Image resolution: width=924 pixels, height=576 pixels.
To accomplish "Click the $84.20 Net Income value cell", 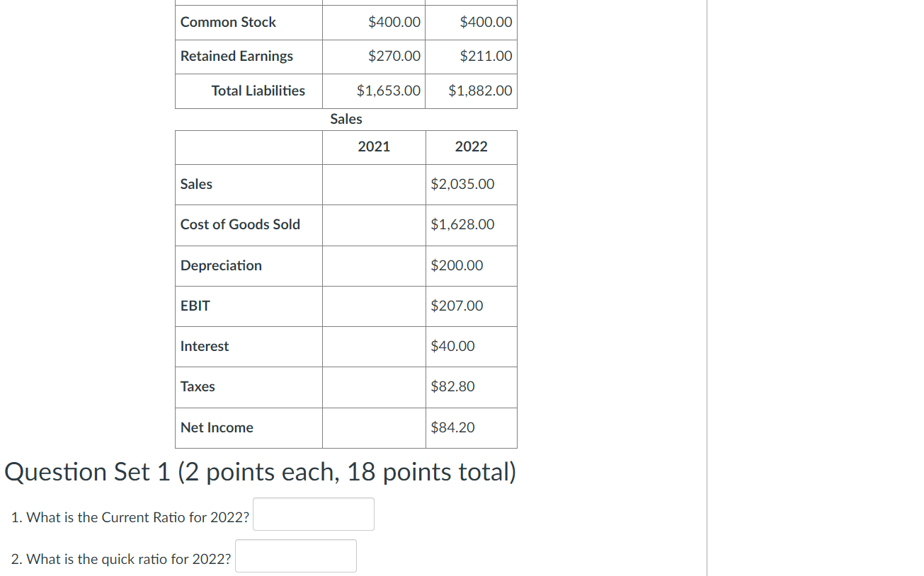I will [452, 427].
